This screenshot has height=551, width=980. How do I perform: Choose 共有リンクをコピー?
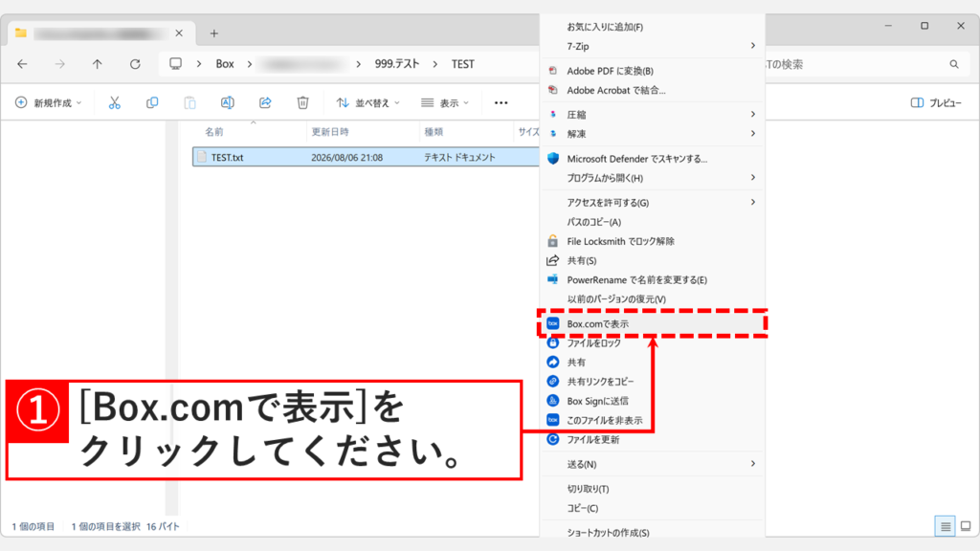[x=652, y=381]
